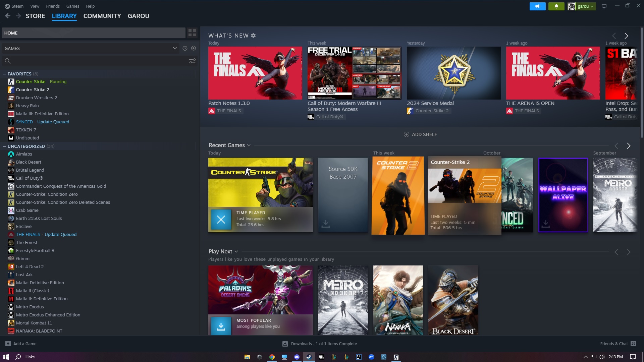Collapse the FAVORITES category
Viewport: 644px width, 362px height.
4,74
